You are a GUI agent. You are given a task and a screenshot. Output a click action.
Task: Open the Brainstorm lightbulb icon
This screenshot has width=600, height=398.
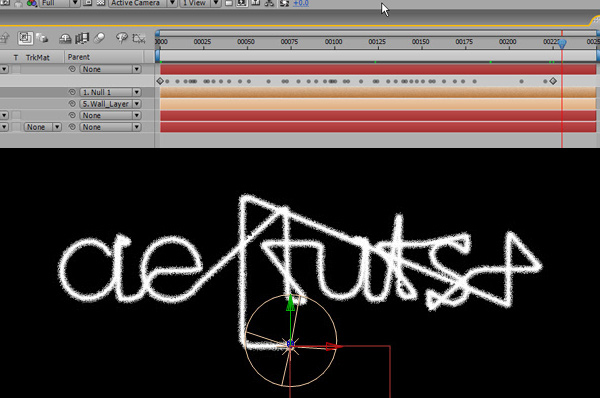coord(122,38)
